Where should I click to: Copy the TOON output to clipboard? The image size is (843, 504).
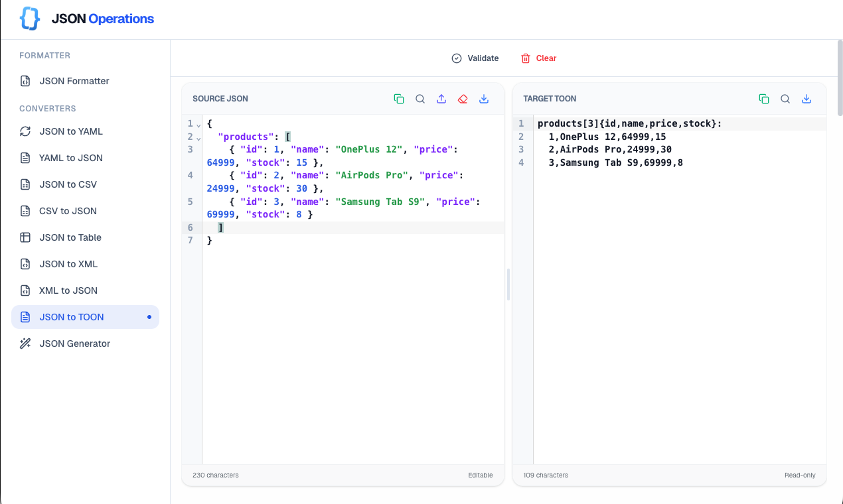764,98
